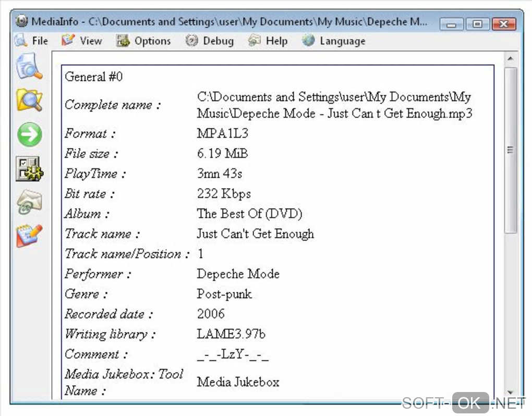Image resolution: width=532 pixels, height=416 pixels.
Task: Click the Format label
Action: [x=90, y=133]
